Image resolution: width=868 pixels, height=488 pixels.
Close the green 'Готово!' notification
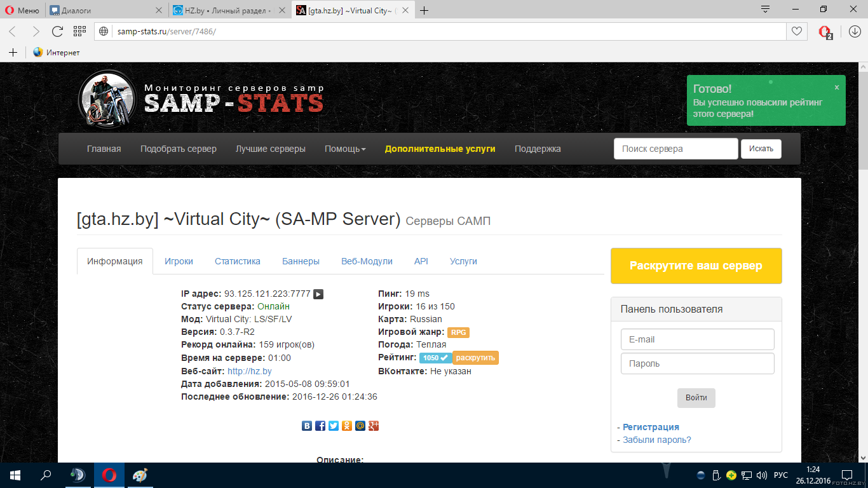(x=837, y=88)
